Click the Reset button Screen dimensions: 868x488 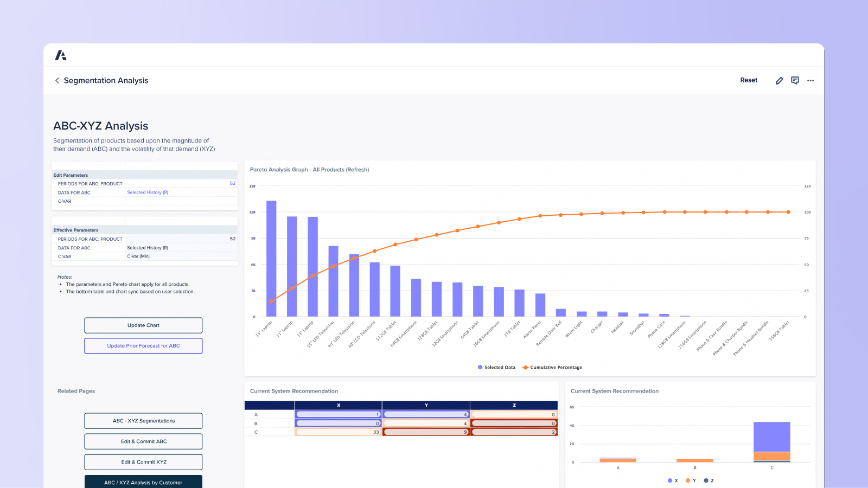pyautogui.click(x=749, y=80)
